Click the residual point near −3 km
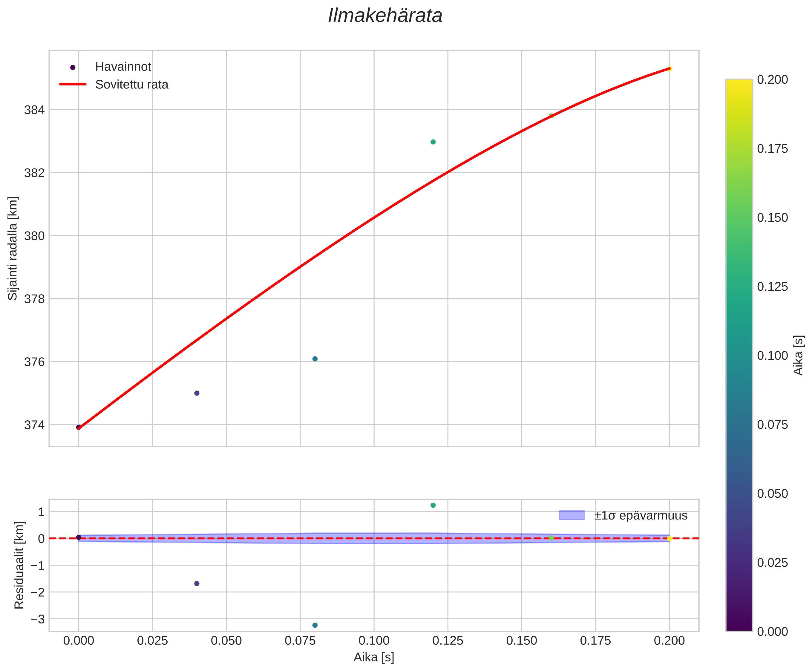This screenshot has height=671, width=812. tap(315, 625)
